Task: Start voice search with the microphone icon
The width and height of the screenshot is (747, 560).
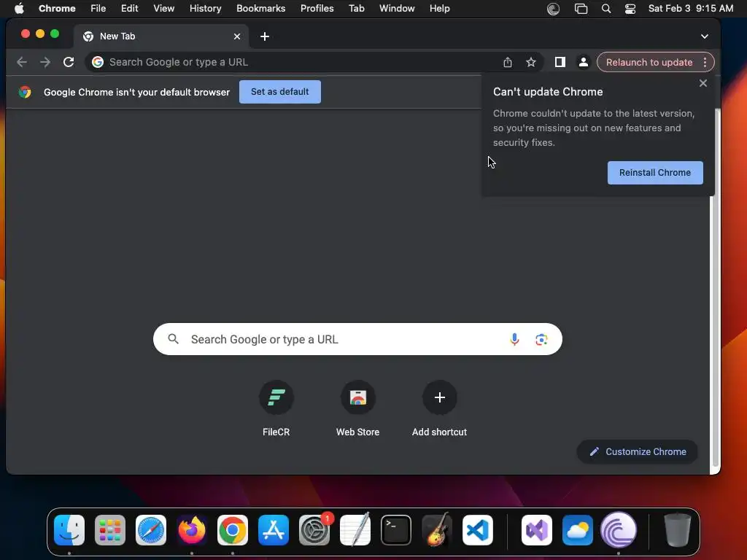Action: 514,339
